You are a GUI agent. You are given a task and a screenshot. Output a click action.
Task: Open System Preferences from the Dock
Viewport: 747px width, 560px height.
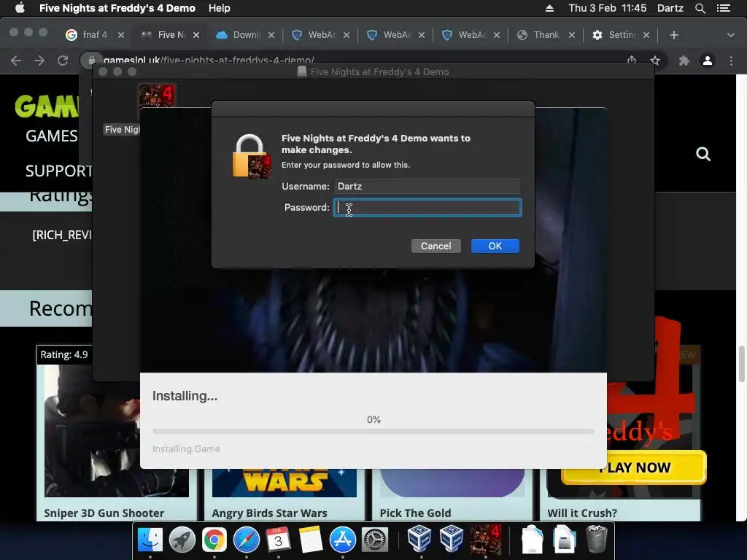click(375, 540)
